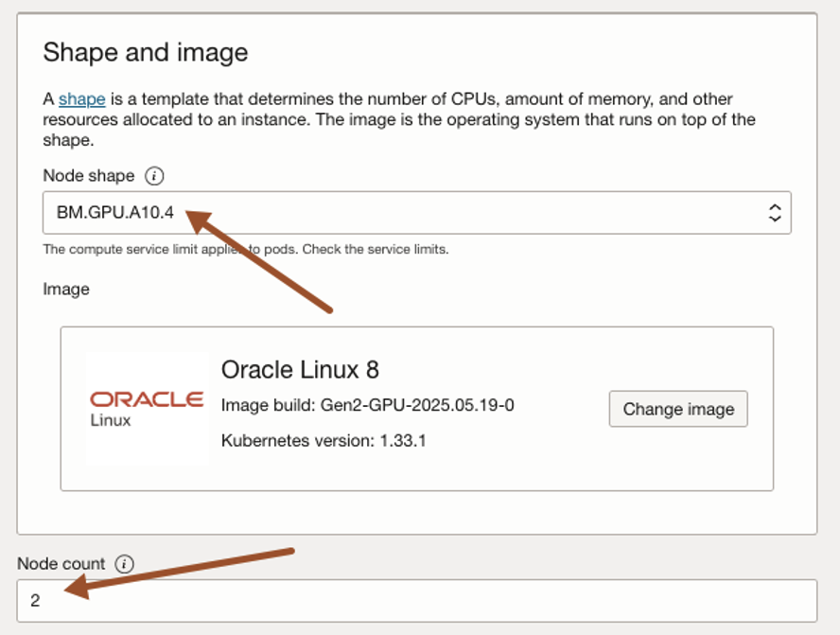The image size is (840, 635).
Task: Click the Node count info icon
Action: click(x=125, y=564)
